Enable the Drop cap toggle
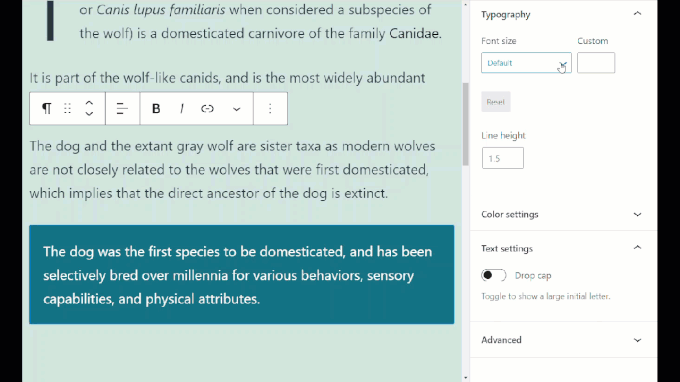The width and height of the screenshot is (680, 382). (x=494, y=275)
